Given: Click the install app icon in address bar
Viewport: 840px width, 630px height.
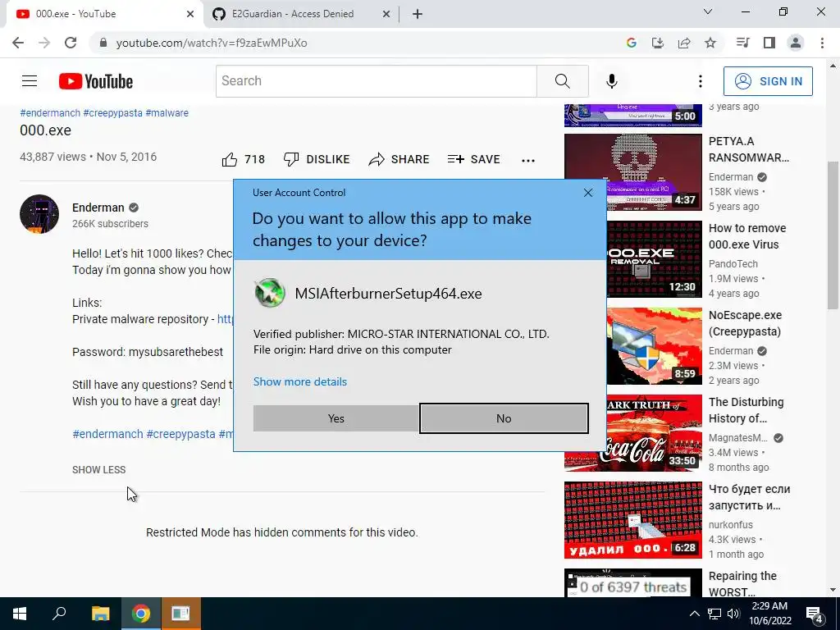Looking at the screenshot, I should [x=658, y=43].
